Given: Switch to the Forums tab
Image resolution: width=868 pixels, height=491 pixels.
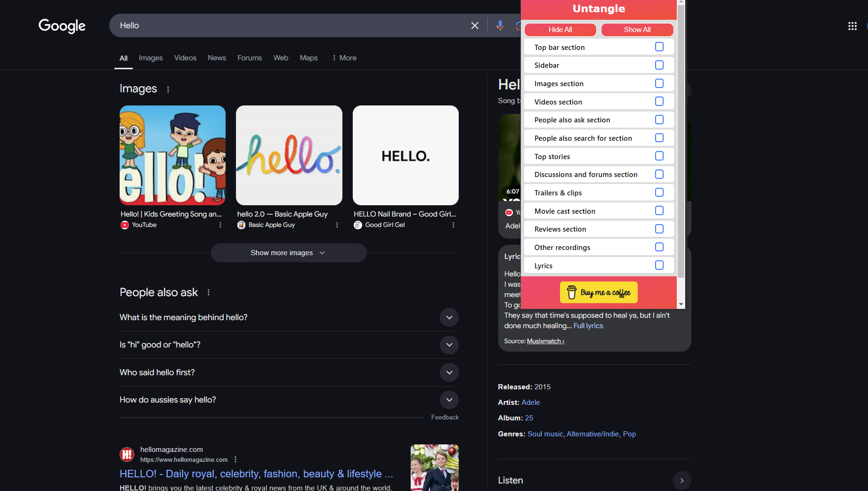Looking at the screenshot, I should click(250, 58).
